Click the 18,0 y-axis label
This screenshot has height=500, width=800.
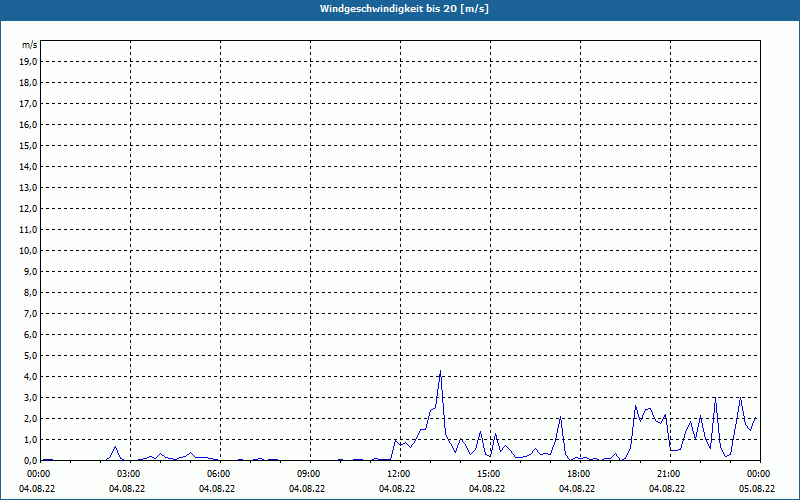pos(28,83)
